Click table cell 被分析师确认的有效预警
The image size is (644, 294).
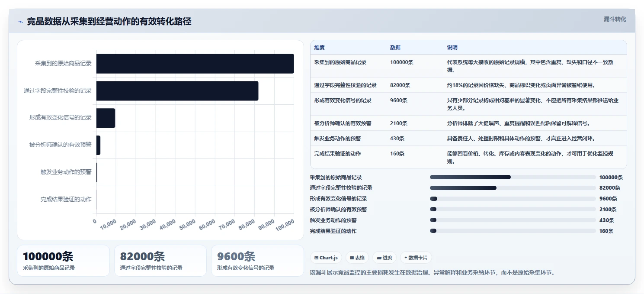343,123
